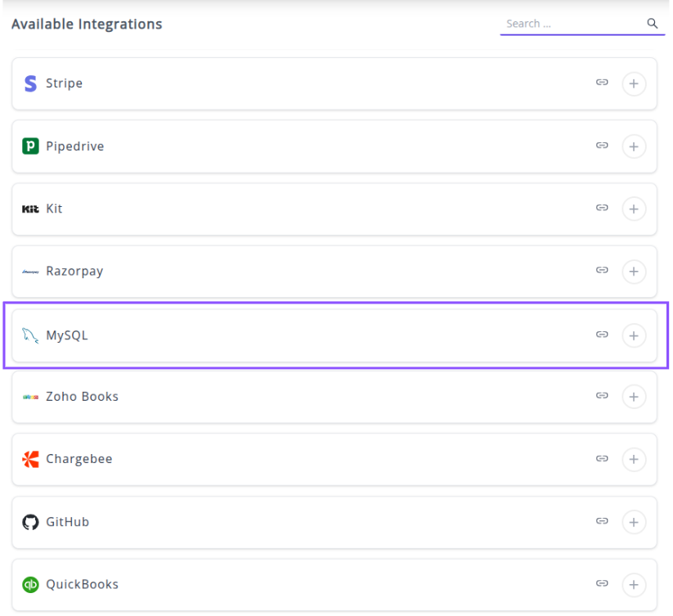The image size is (673, 616).
Task: Click the search magnifier icon
Action: click(653, 24)
